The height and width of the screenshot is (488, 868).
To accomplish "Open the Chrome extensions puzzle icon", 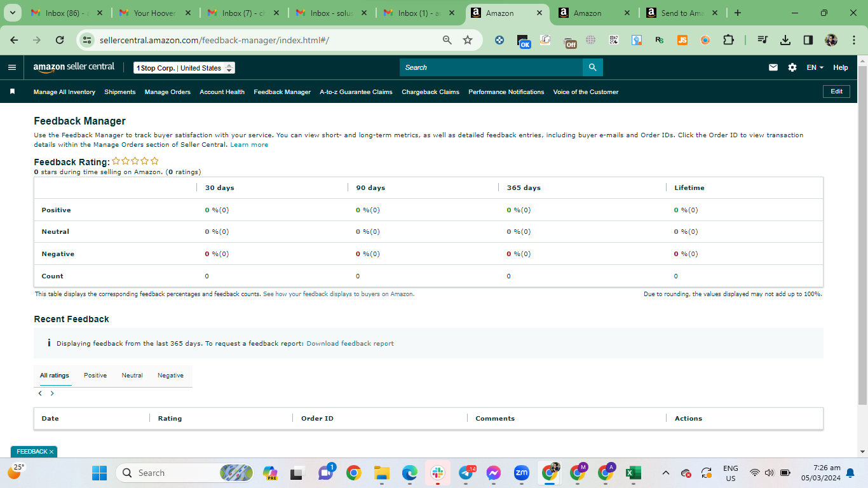I will tap(728, 40).
